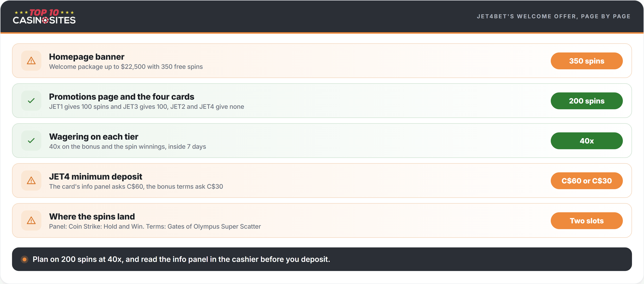Click '40x on the bonus and the spin winnings' text

pyautogui.click(x=128, y=146)
